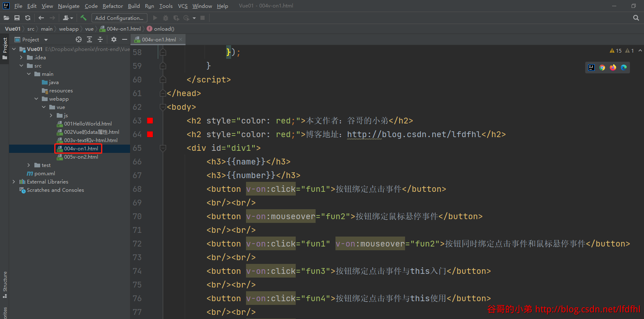This screenshot has height=319, width=644.
Task: Open the Refactor menu
Action: pos(113,6)
